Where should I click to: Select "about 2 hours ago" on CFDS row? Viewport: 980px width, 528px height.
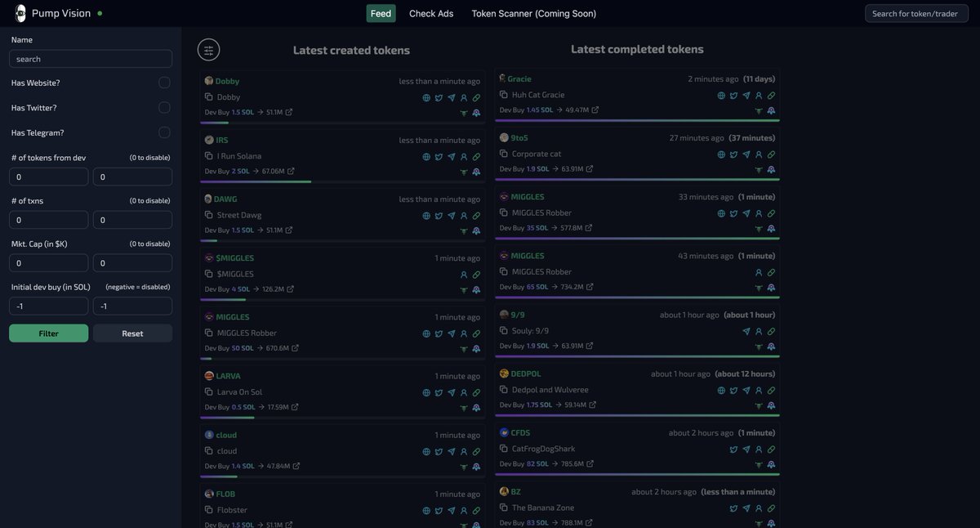702,432
